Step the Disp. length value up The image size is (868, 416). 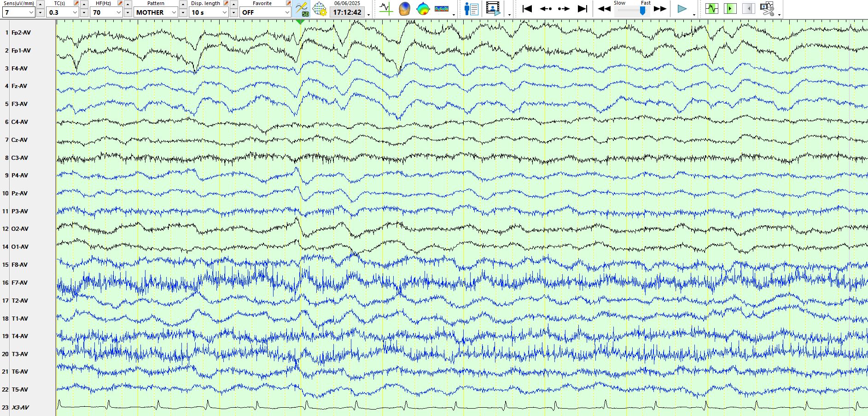pyautogui.click(x=233, y=4)
